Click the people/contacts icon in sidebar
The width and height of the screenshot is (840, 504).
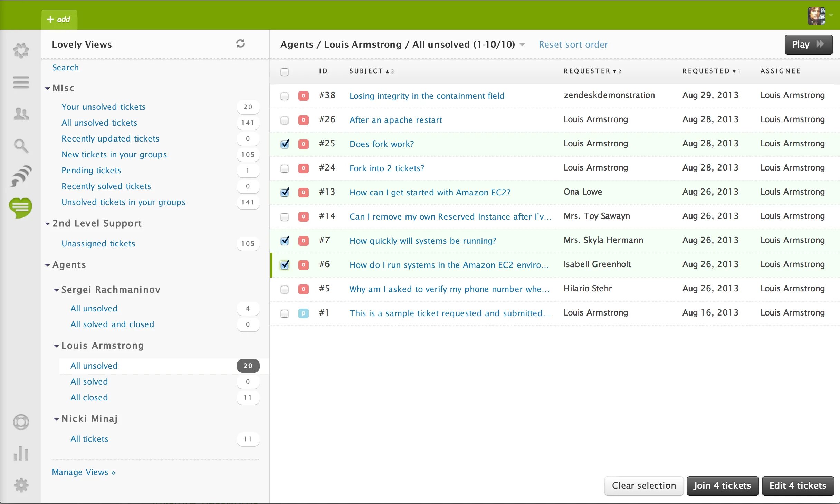pos(20,114)
